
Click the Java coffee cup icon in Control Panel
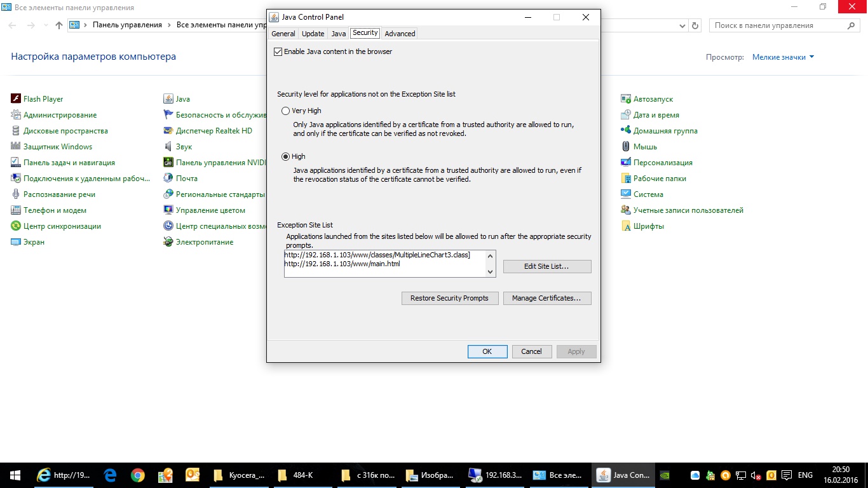[x=168, y=98]
